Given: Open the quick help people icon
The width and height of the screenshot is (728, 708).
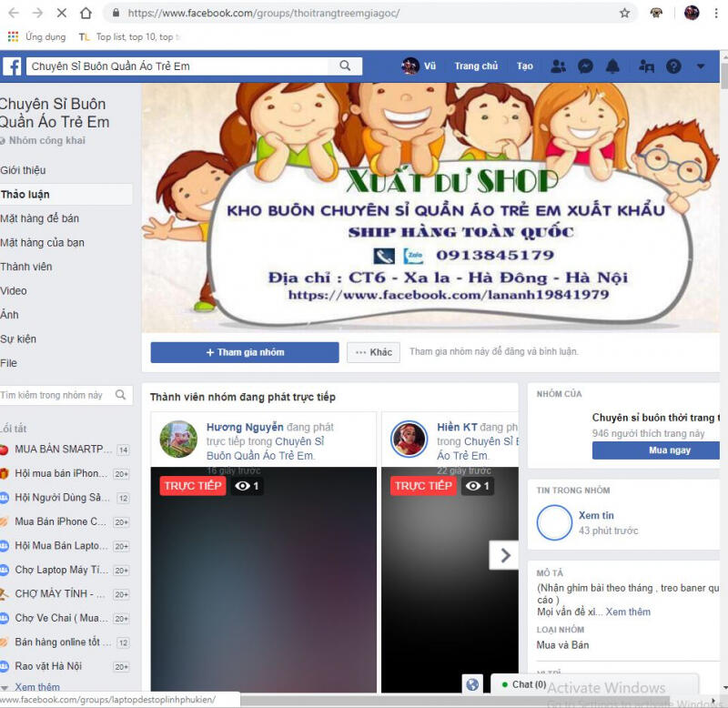Looking at the screenshot, I should [x=646, y=66].
